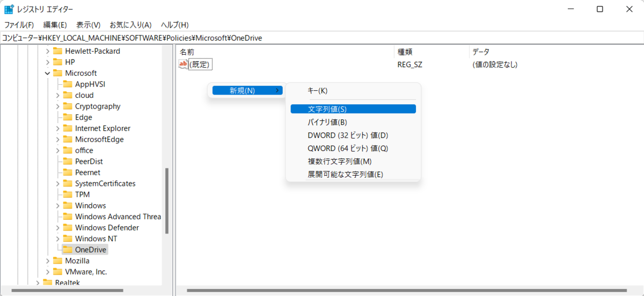Select the Windows Advanced Threat key
644x296 pixels.
click(x=118, y=216)
